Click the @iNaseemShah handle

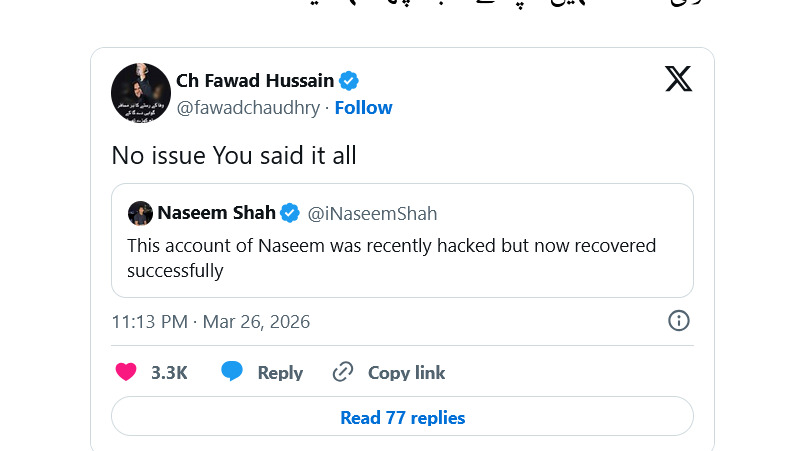click(372, 213)
